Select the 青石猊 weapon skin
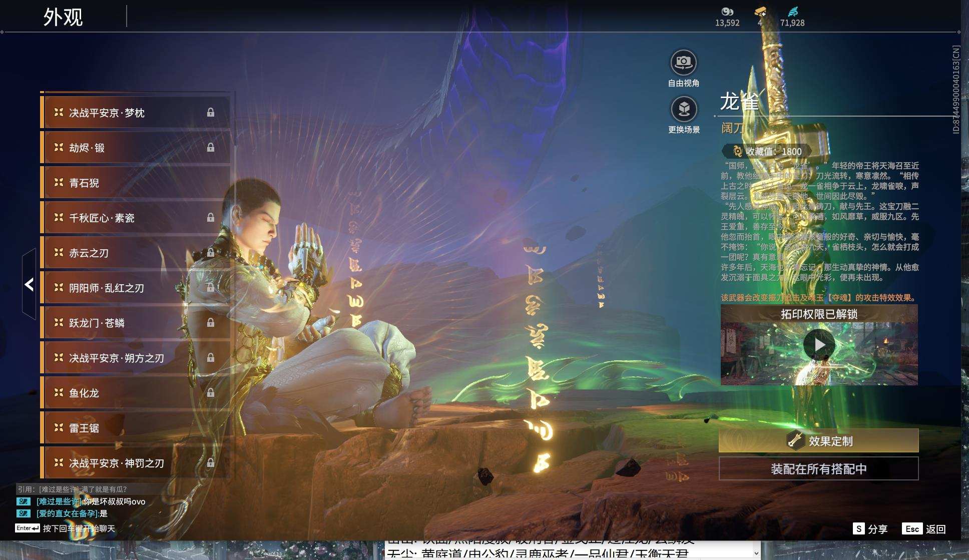969x560 pixels. 135,183
